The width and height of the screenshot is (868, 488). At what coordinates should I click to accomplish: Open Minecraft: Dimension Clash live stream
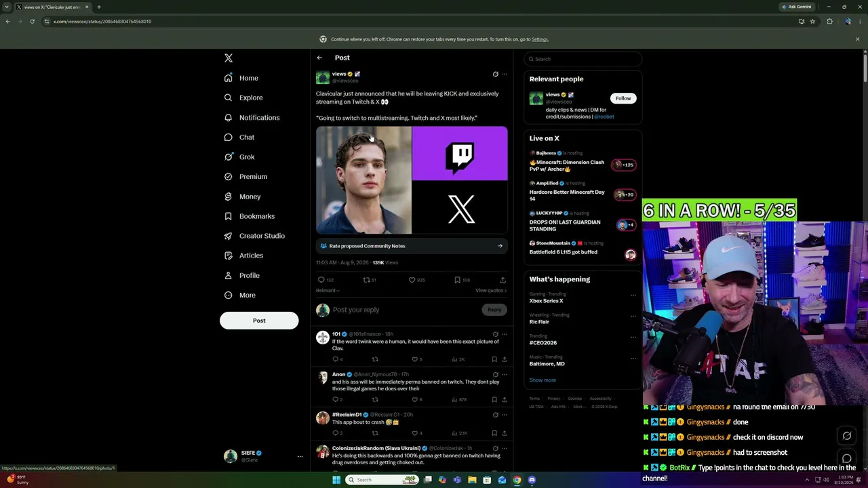[x=583, y=163]
